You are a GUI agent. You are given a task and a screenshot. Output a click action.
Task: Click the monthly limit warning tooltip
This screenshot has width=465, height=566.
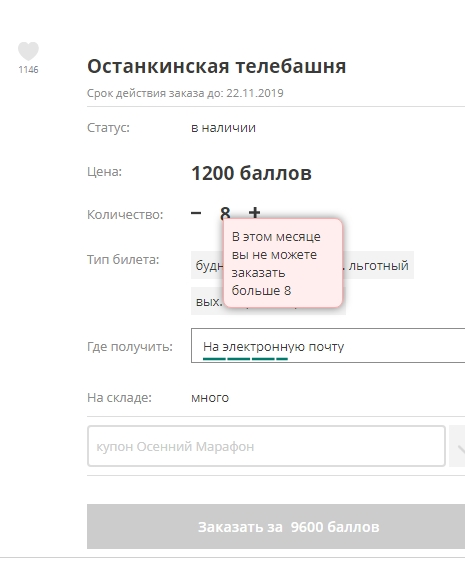(x=283, y=263)
